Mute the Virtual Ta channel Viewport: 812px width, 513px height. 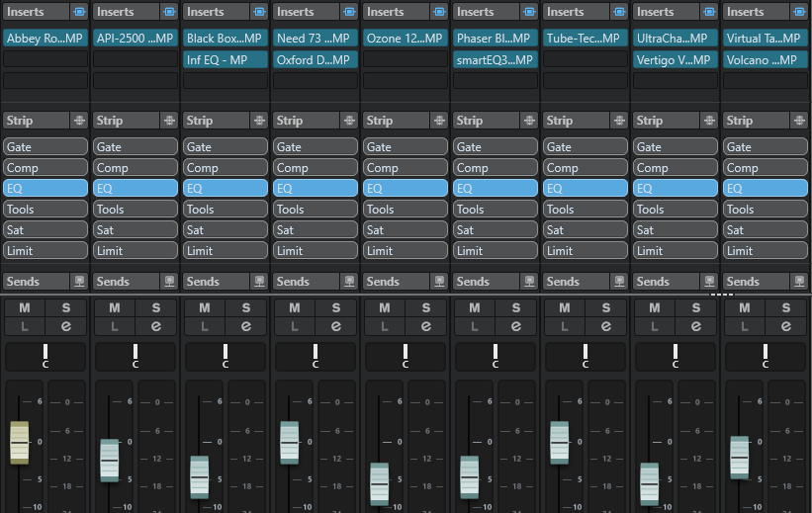745,308
